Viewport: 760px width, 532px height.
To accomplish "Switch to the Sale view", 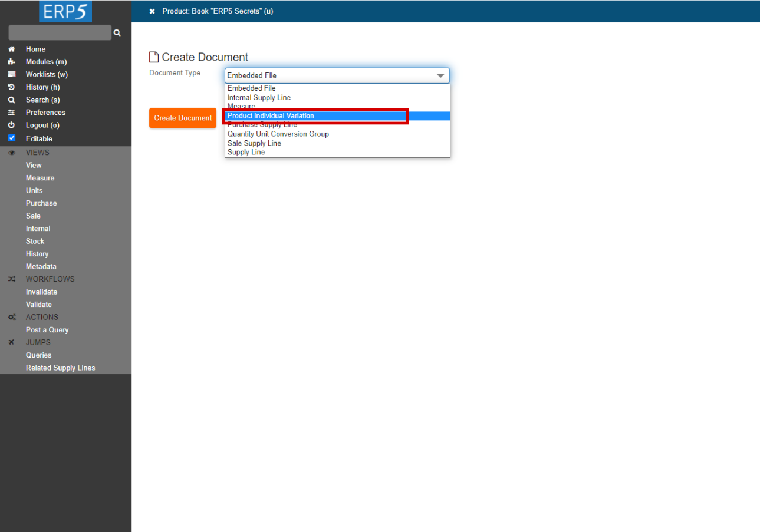I will [33, 216].
